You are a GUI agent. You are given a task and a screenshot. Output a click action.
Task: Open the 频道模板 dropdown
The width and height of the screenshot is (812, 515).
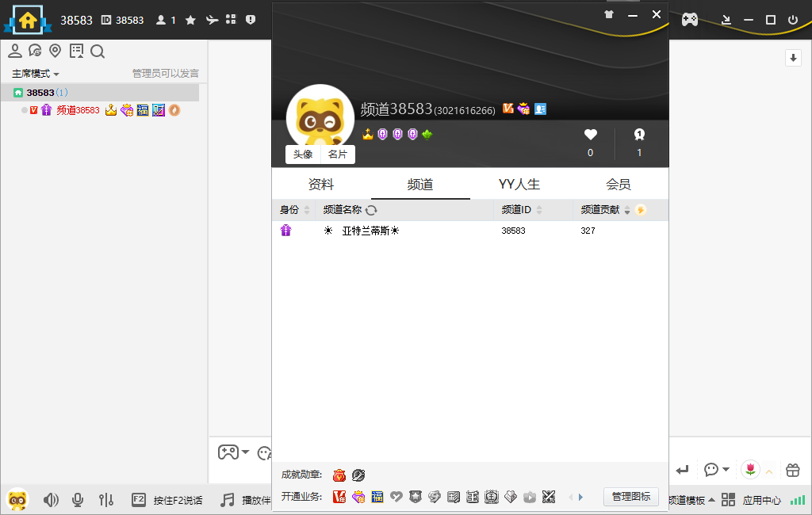(x=691, y=501)
